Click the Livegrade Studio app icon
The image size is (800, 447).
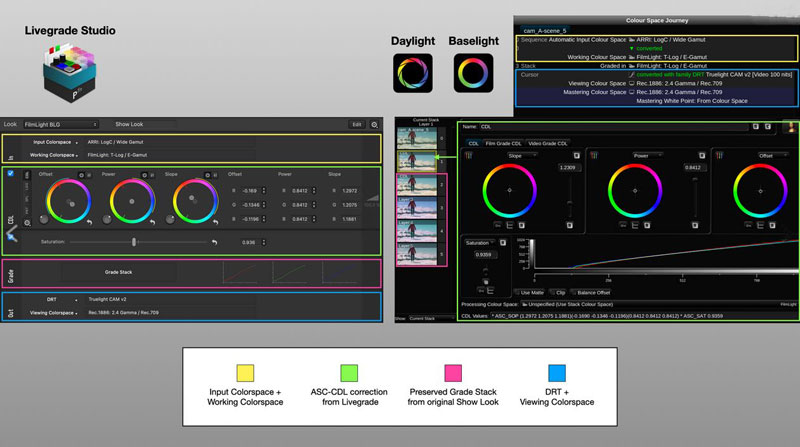click(x=69, y=72)
